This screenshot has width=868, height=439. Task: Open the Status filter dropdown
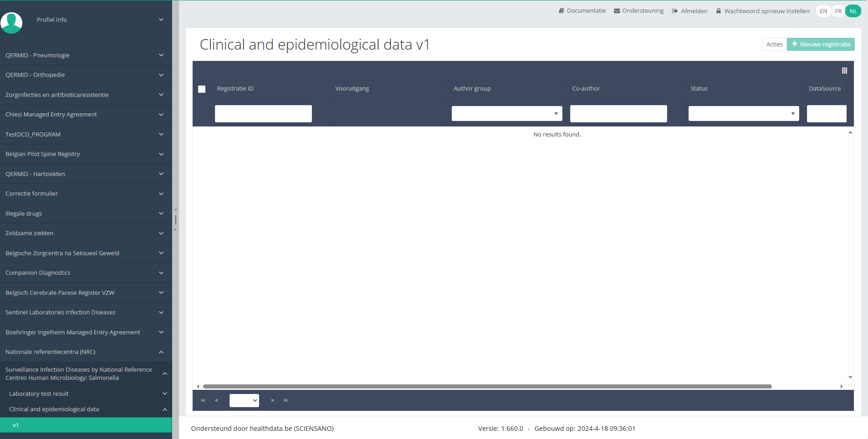point(743,114)
